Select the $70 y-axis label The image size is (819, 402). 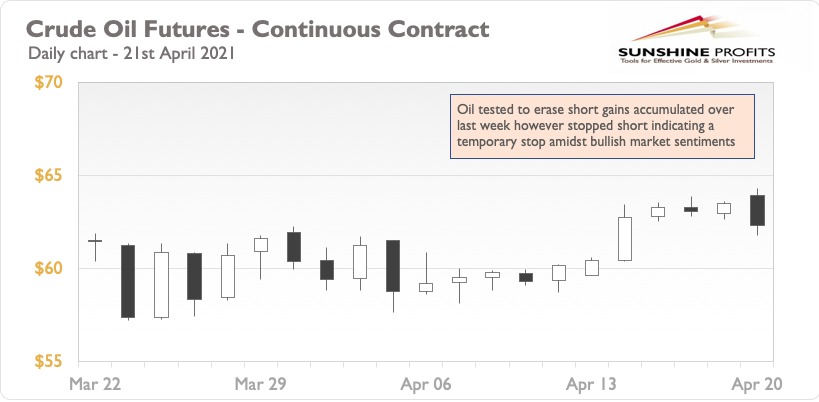48,82
